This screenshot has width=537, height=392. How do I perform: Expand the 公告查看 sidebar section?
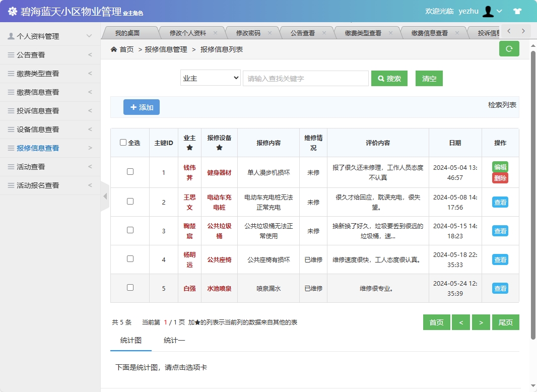point(50,54)
